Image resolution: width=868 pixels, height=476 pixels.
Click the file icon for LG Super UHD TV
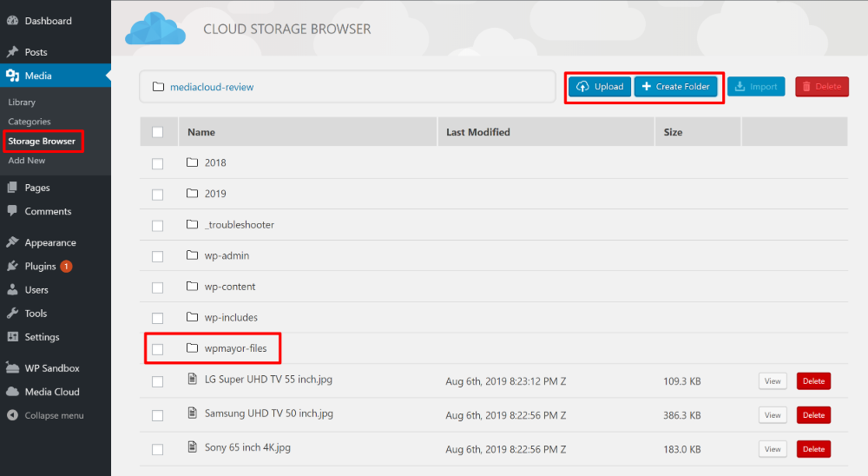coord(192,379)
